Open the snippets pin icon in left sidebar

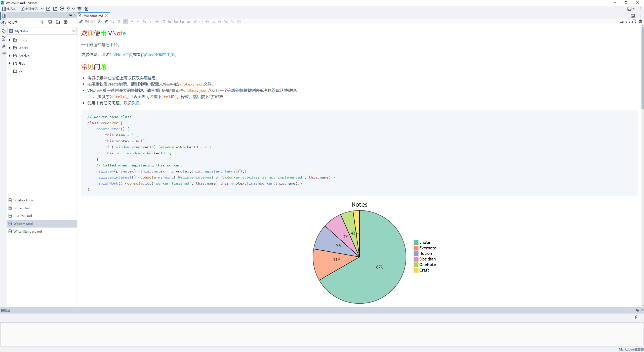pyautogui.click(x=4, y=46)
